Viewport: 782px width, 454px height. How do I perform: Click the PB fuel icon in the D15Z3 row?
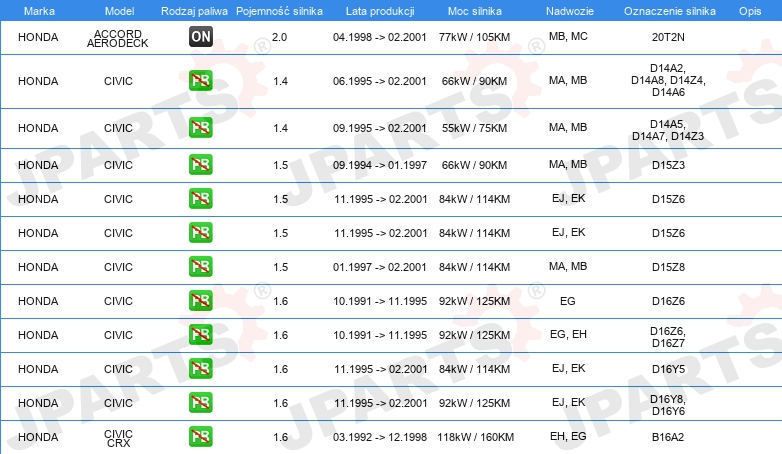[201, 165]
